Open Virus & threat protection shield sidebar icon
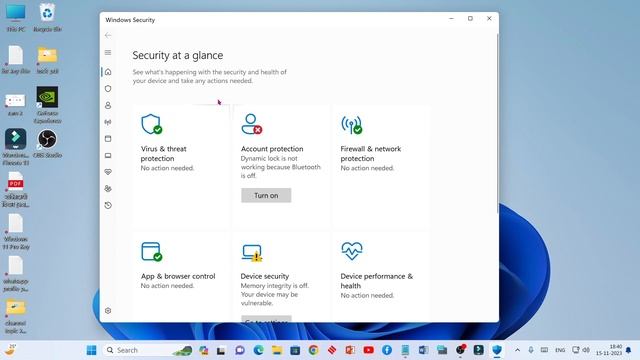Screen dimensions: 640x360 tap(108, 89)
